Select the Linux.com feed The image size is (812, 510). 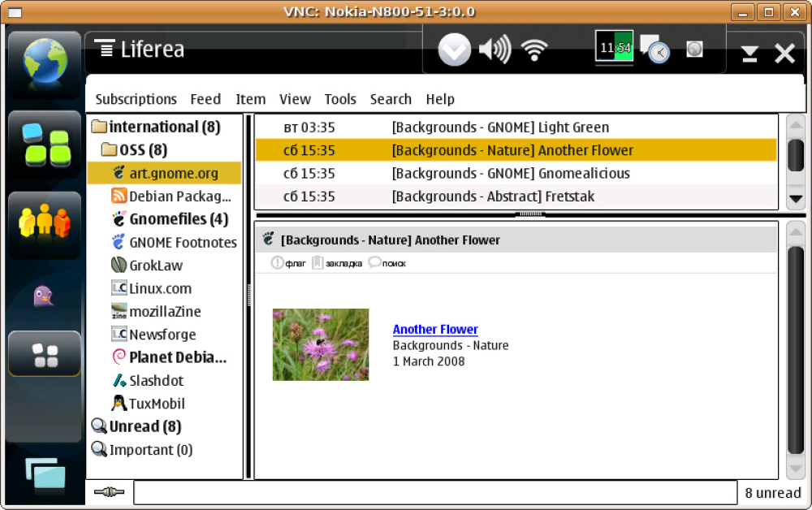pos(165,288)
